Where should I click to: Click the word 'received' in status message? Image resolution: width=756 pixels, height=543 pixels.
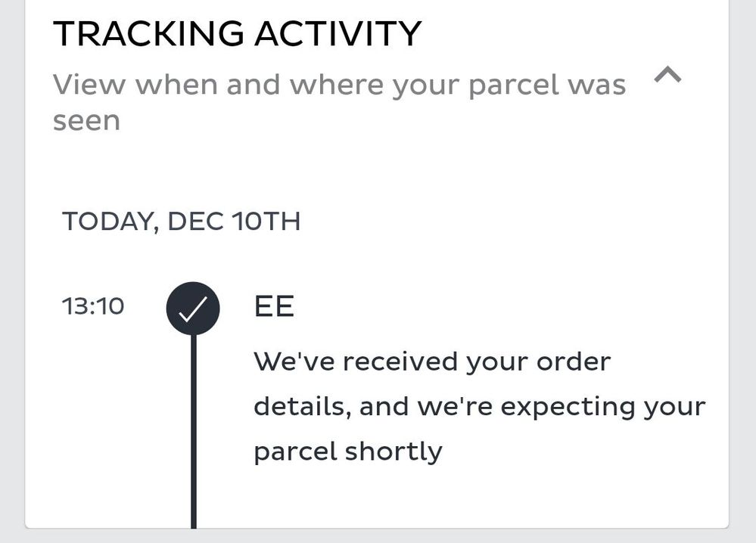coord(400,361)
